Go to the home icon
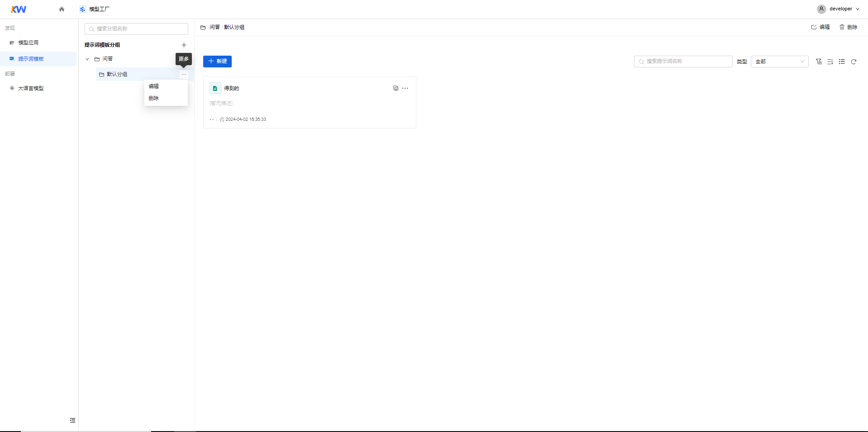This screenshot has width=868, height=432. 62,9
